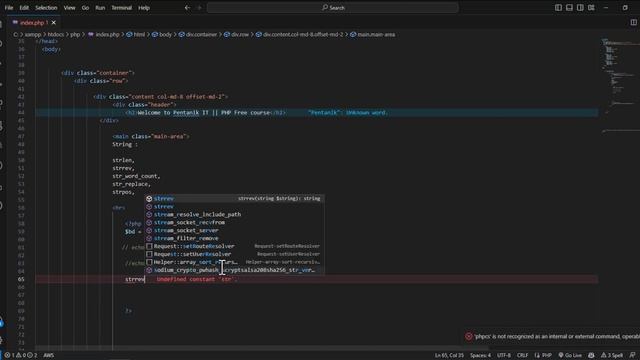Split the editor to the right

point(633,22)
